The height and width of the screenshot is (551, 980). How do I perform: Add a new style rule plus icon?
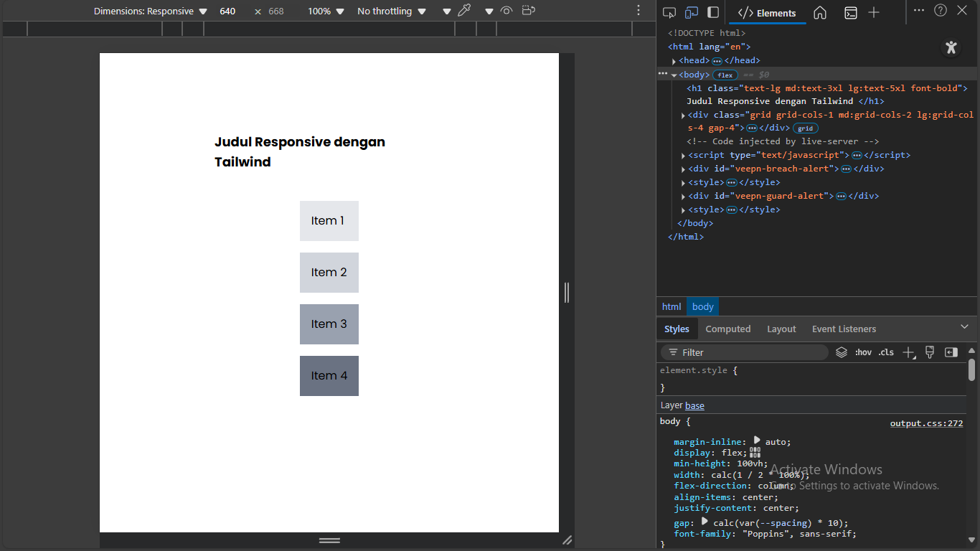tap(909, 352)
